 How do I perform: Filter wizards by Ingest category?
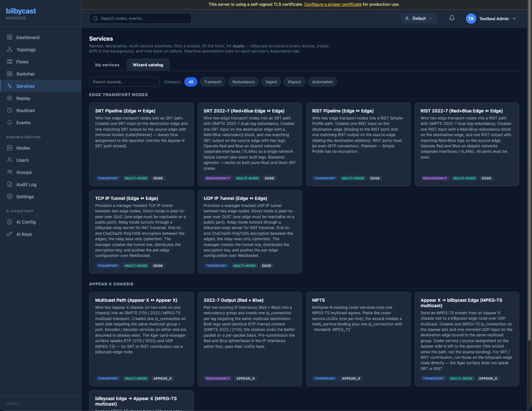271,82
